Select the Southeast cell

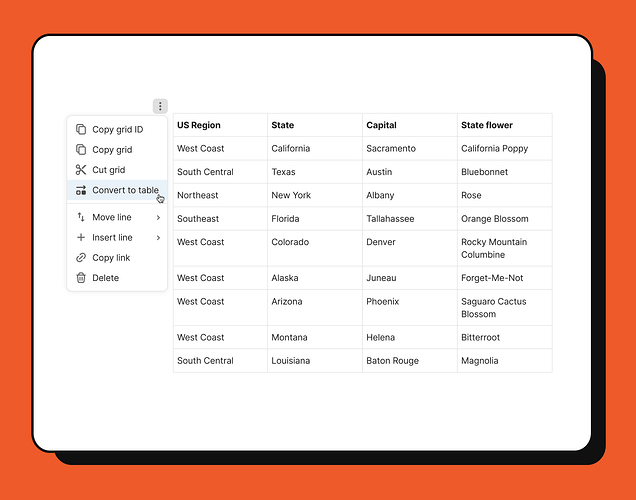[220, 219]
